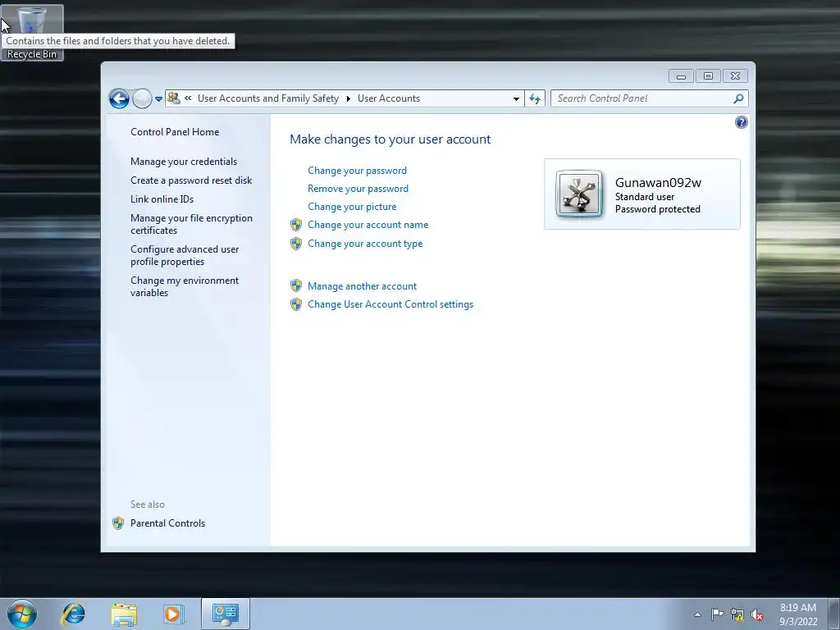Image resolution: width=840 pixels, height=630 pixels.
Task: Open the Windows Start menu
Action: pyautogui.click(x=22, y=614)
